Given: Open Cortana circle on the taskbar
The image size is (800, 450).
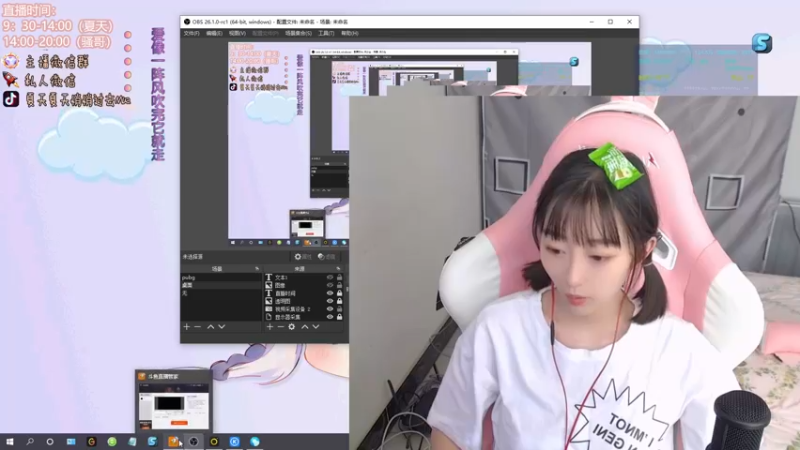Looking at the screenshot, I should (50, 442).
